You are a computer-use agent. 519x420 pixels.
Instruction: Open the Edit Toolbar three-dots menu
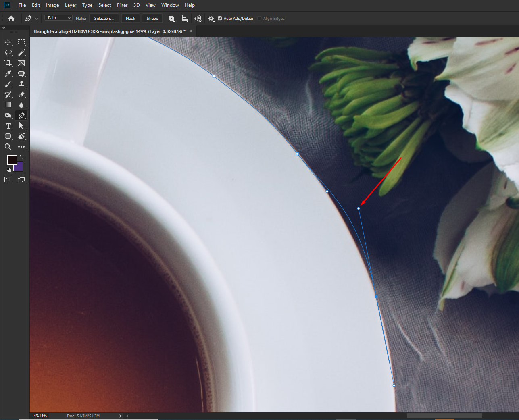click(x=21, y=147)
